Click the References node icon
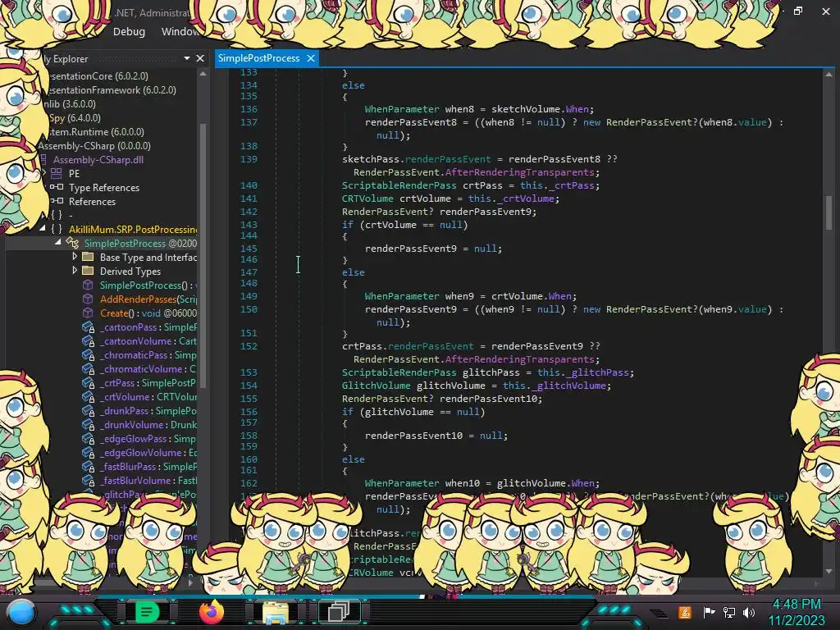 pos(57,201)
